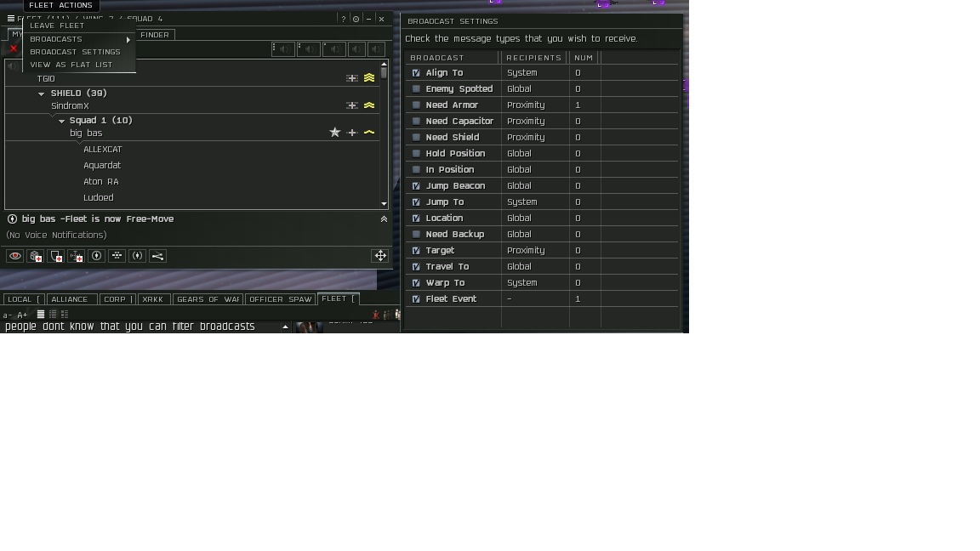Decrease chat font size with a-
980x551 pixels.
click(x=7, y=315)
